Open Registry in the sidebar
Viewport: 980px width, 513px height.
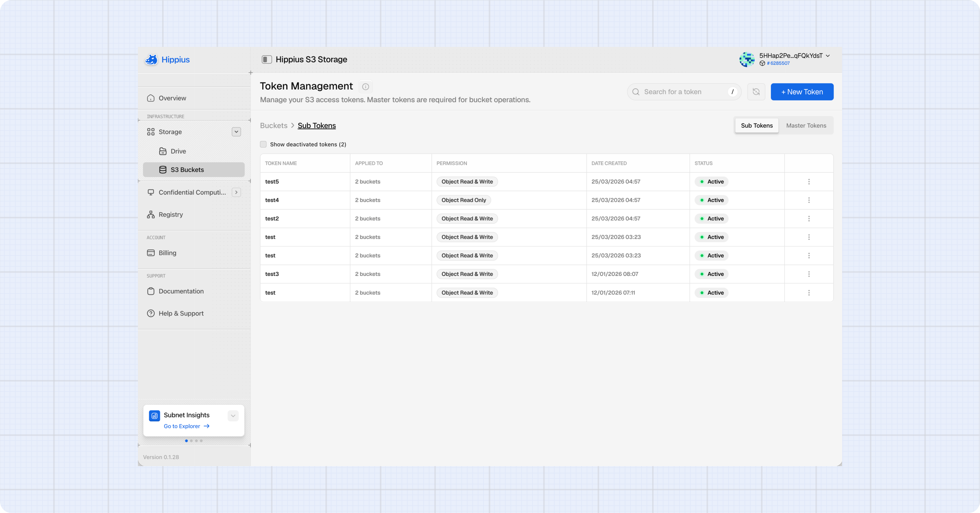pos(194,215)
